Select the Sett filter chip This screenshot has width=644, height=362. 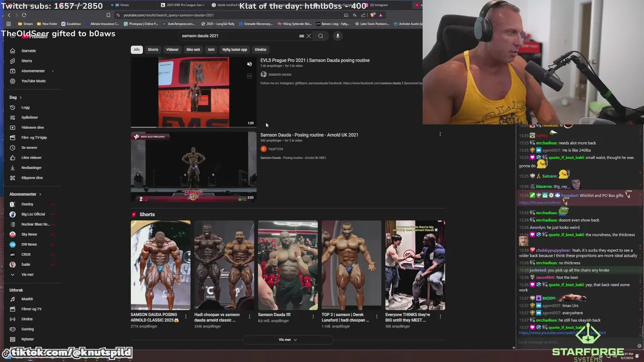(x=211, y=49)
